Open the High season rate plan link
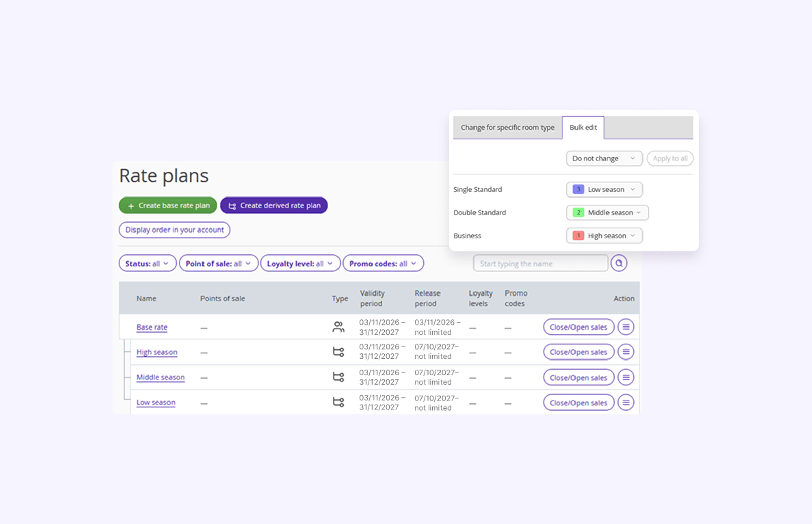The width and height of the screenshot is (812, 524). [x=157, y=352]
